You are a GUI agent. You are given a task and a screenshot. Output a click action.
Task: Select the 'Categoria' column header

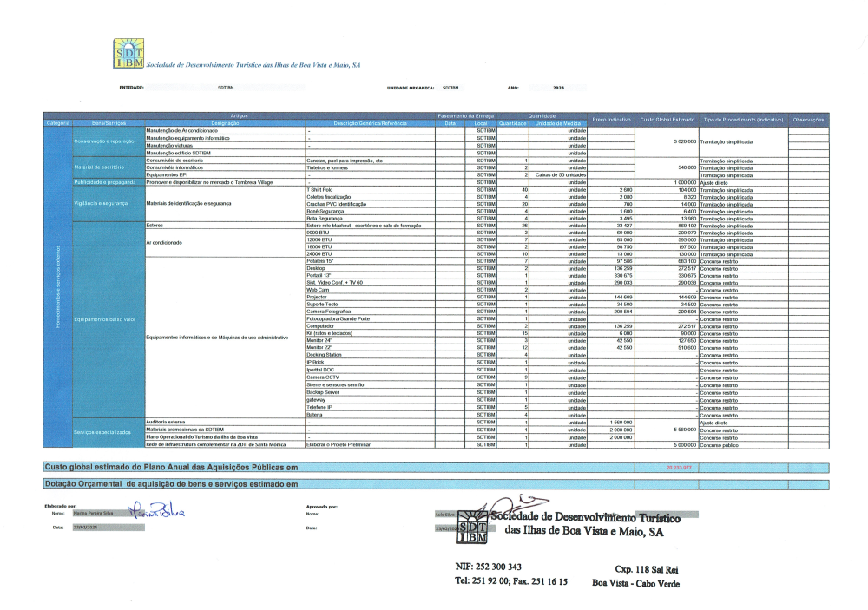point(58,122)
